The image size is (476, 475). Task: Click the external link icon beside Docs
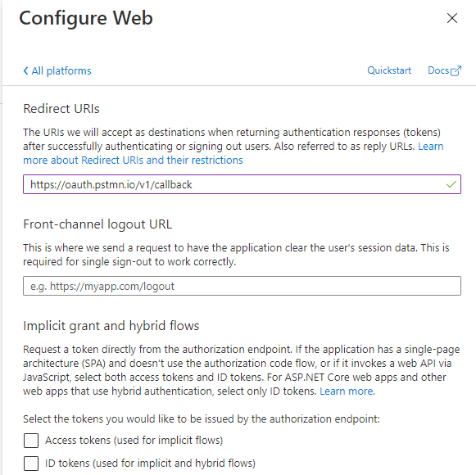click(456, 70)
